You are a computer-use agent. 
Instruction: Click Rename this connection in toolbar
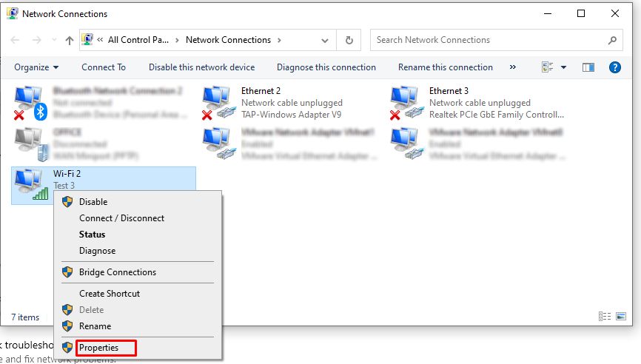[445, 67]
